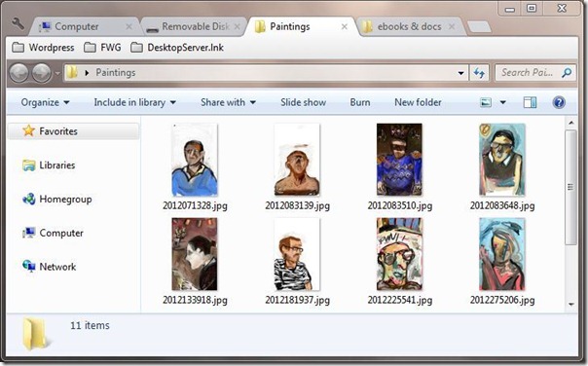This screenshot has height=366, width=588.
Task: Open Include in library dropdown
Action: (134, 102)
